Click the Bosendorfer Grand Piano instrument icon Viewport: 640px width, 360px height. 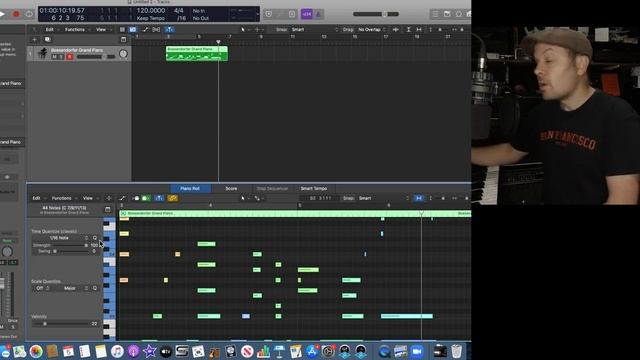click(42, 53)
